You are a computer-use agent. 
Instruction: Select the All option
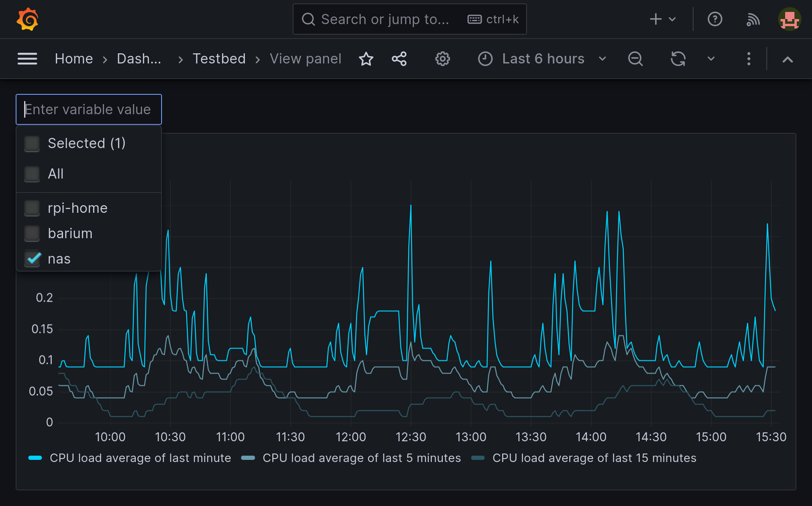(x=32, y=174)
